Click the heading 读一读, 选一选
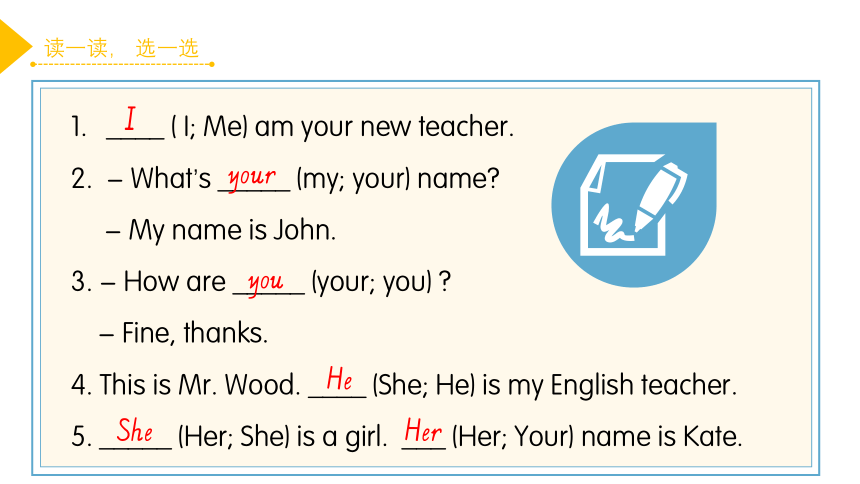 click(121, 48)
